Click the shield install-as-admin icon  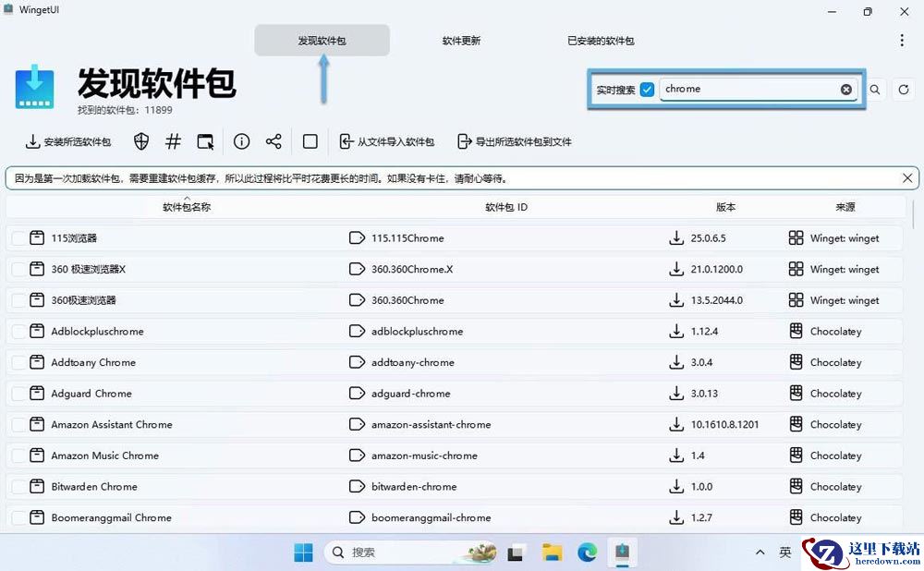point(140,141)
